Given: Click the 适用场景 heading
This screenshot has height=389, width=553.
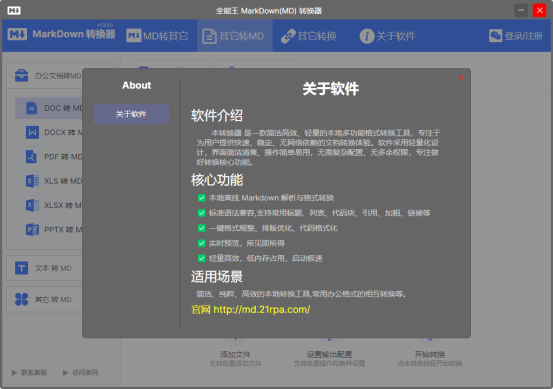Looking at the screenshot, I should tap(217, 277).
